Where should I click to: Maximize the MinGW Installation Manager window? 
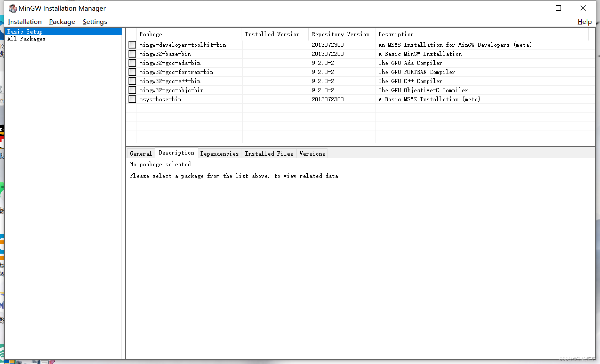[x=558, y=8]
